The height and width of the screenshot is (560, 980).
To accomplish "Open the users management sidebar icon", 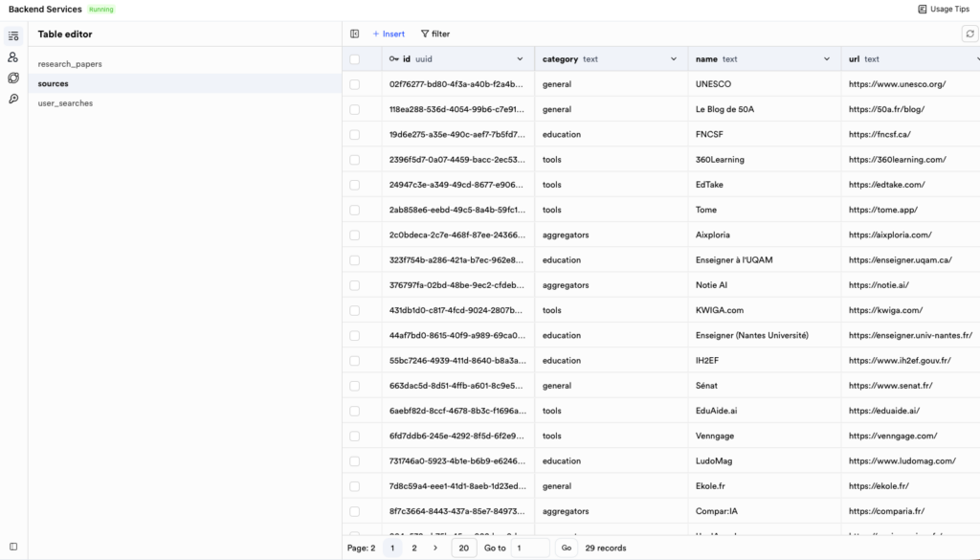I will [x=13, y=57].
